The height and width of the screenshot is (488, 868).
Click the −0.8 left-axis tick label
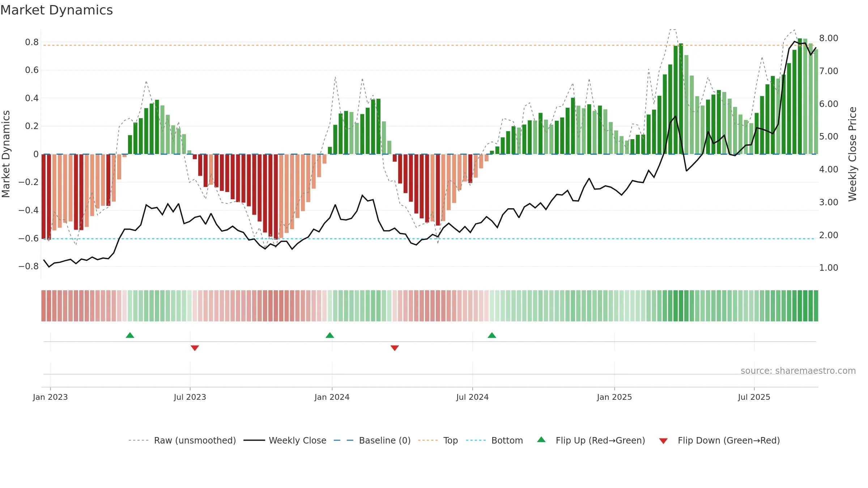[x=29, y=266]
